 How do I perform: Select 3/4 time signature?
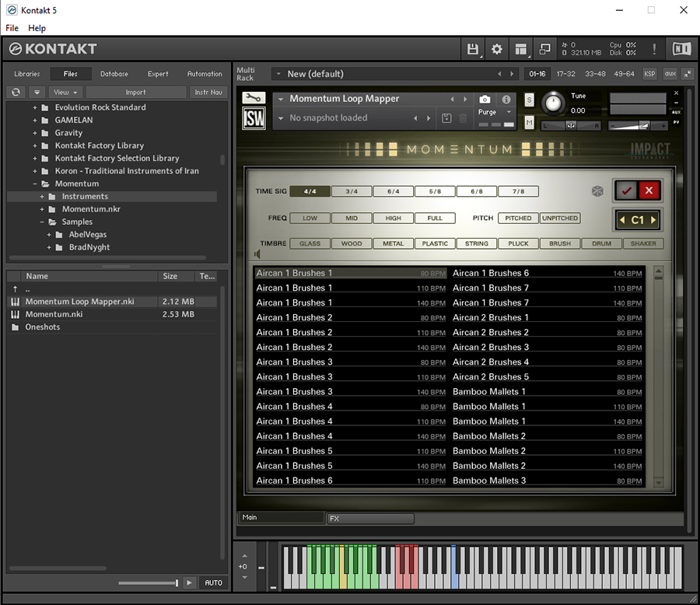pyautogui.click(x=352, y=191)
